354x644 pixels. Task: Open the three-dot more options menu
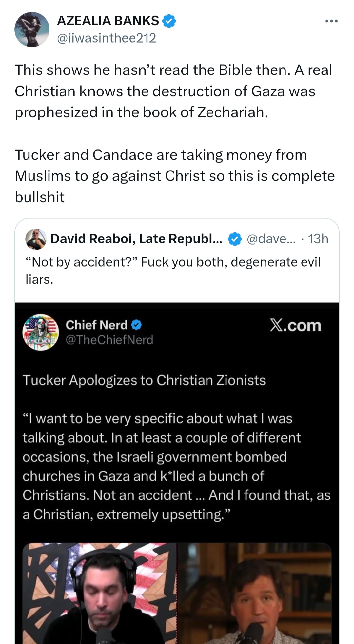[331, 21]
